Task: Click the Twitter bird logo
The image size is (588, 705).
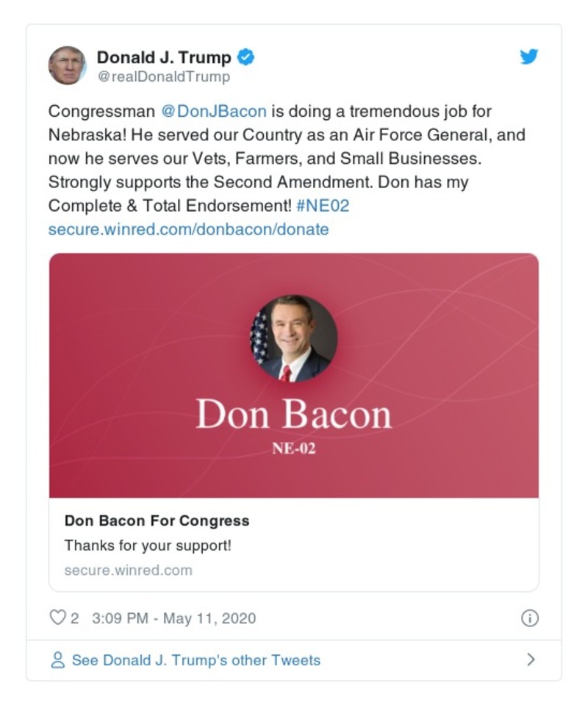Action: pos(531,56)
